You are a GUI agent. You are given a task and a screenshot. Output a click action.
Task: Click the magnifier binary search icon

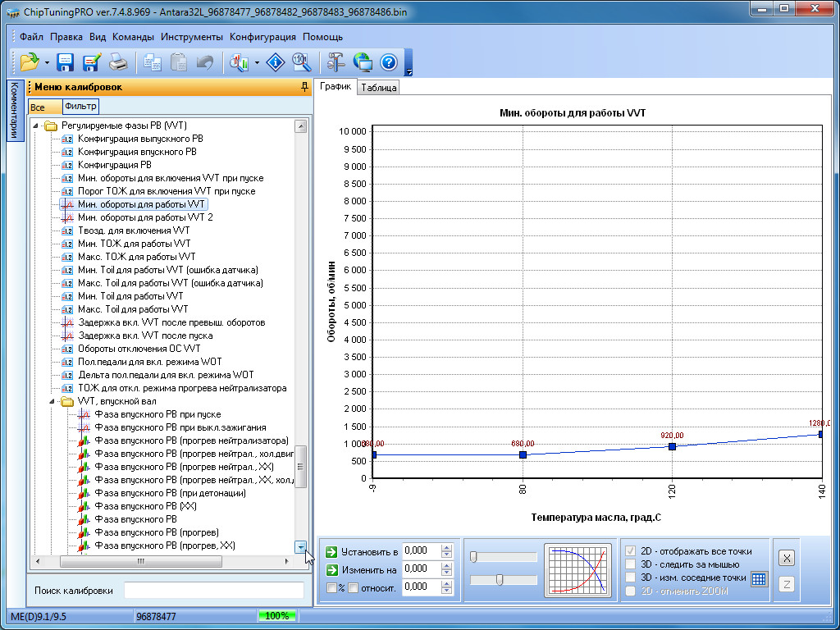(301, 62)
